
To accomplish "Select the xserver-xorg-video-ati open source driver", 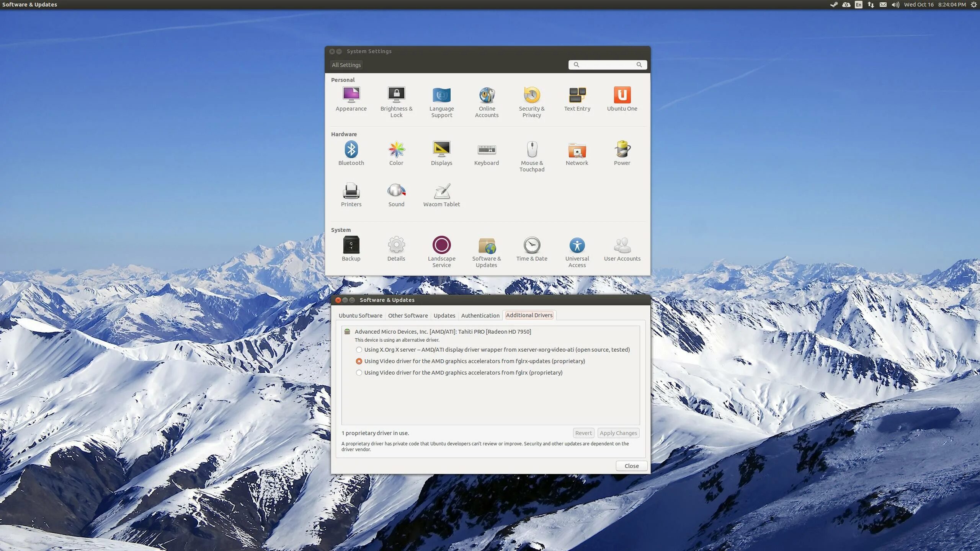I will point(359,350).
